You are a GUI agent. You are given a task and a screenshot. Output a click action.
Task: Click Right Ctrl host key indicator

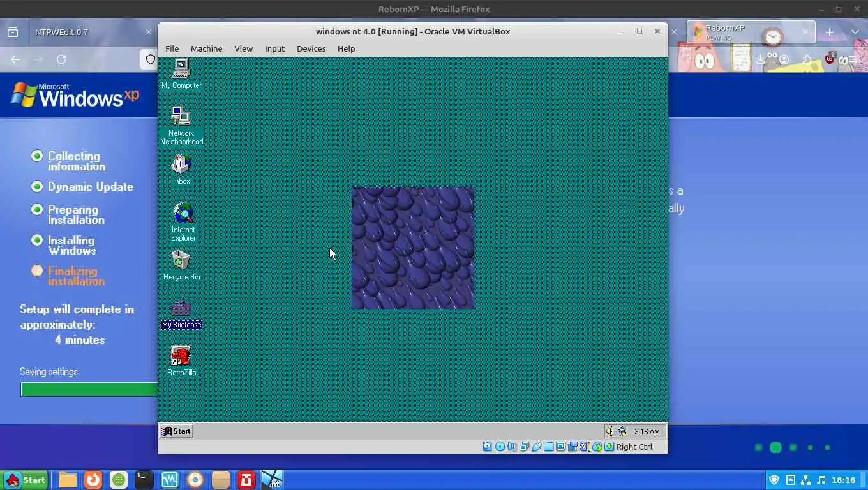(634, 447)
